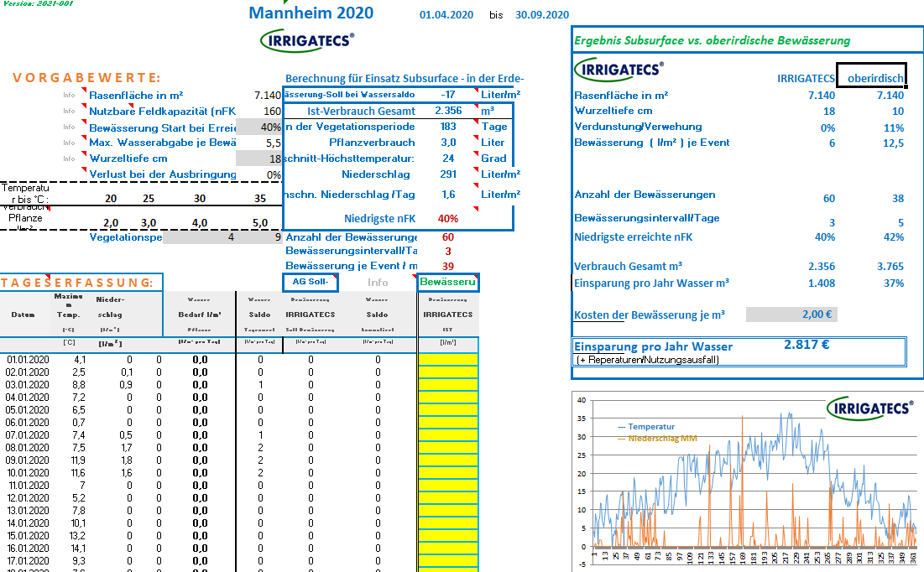
Task: Select red Bewässerung je Event value 39
Action: tap(448, 266)
